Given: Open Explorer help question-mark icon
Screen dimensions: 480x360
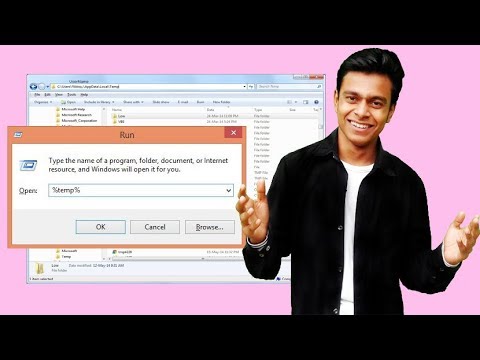Looking at the screenshot, I should pos(316,102).
